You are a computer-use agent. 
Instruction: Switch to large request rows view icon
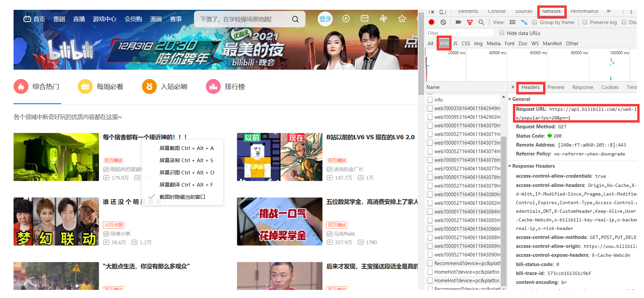[513, 22]
